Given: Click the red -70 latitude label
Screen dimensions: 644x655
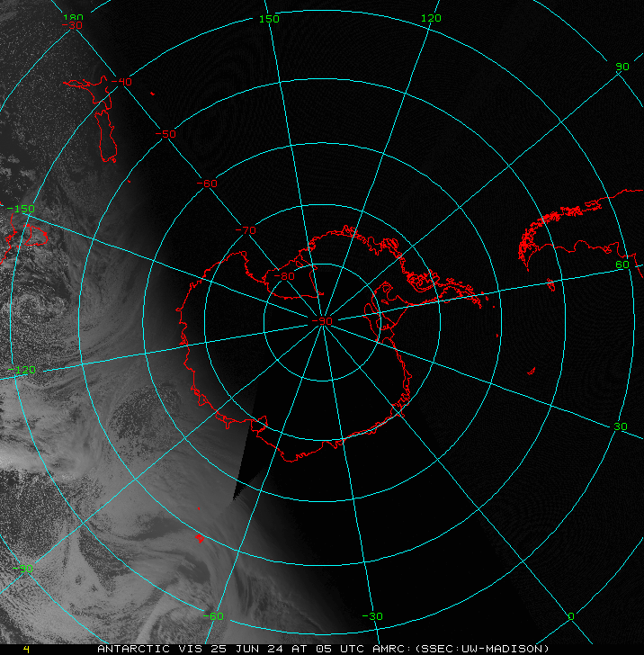Looking at the screenshot, I should (246, 230).
